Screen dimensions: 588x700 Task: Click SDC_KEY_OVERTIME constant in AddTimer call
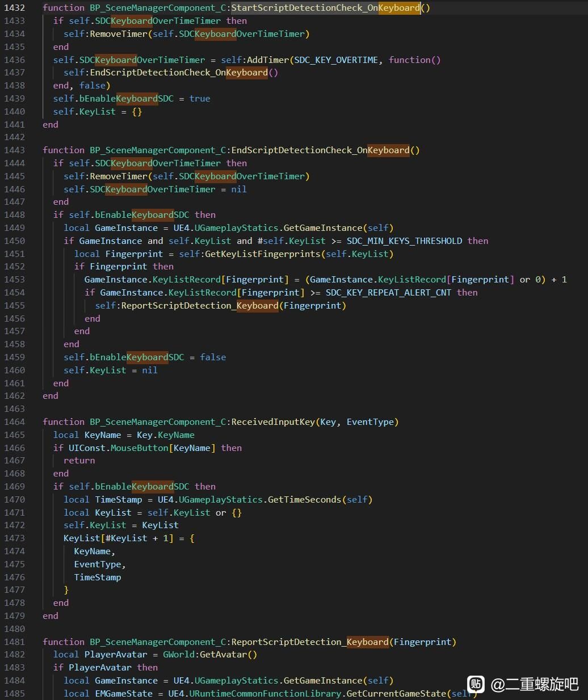coord(336,60)
